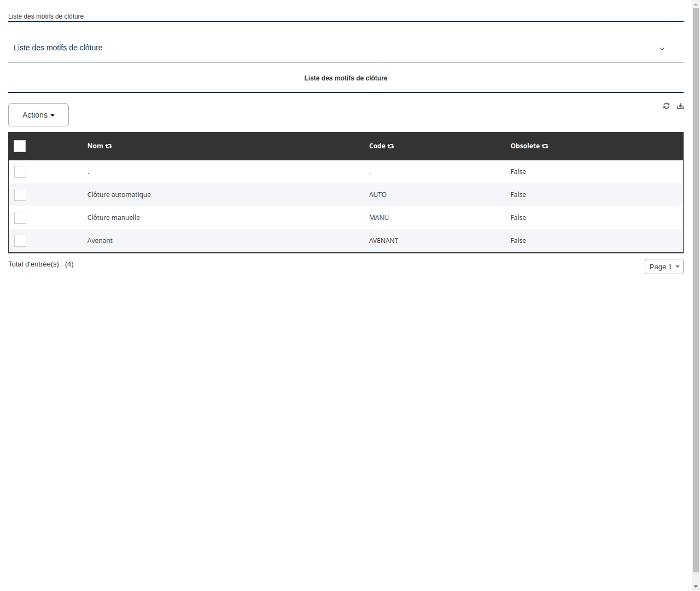
Task: Click the Actions button caret icon
Action: [52, 115]
